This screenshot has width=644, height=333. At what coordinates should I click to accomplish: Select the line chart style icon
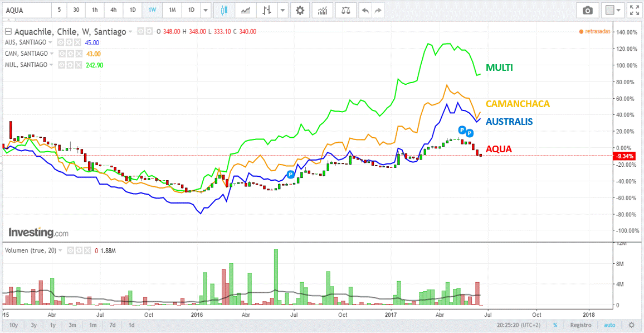pos(246,10)
